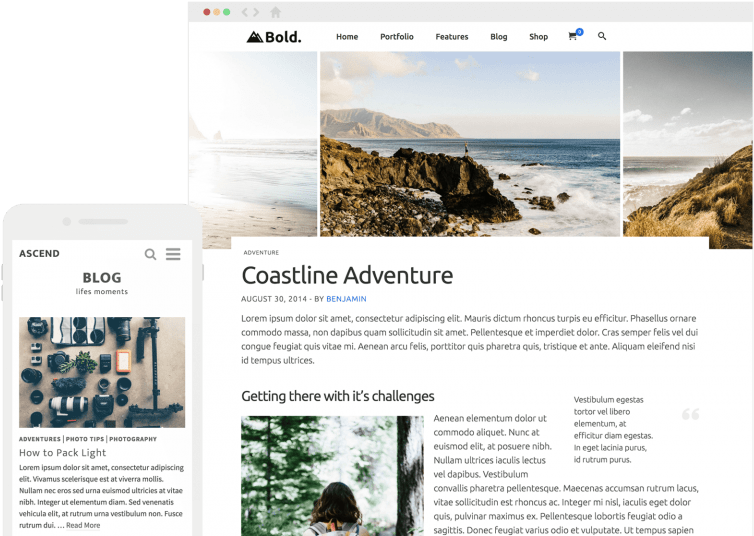Select Features in the navigation
This screenshot has height=536, width=754.
(x=452, y=37)
